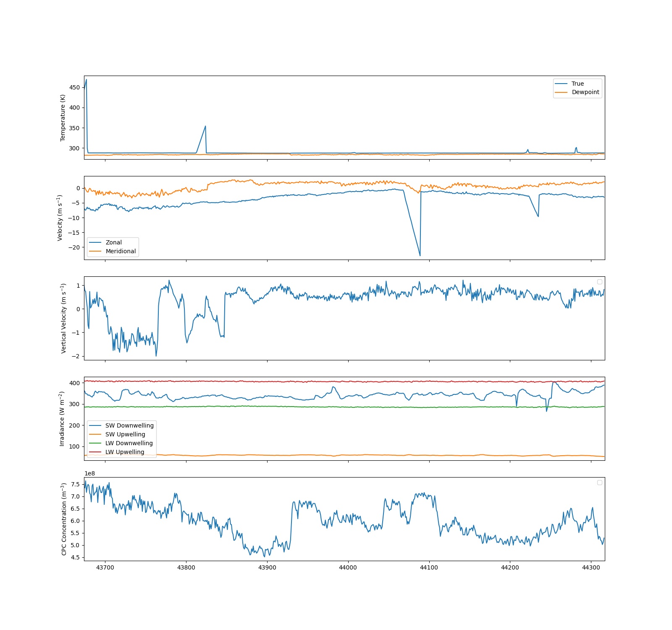Click the −1 tick on Vertical Velocity axis
This screenshot has width=672, height=630.
coord(76,333)
